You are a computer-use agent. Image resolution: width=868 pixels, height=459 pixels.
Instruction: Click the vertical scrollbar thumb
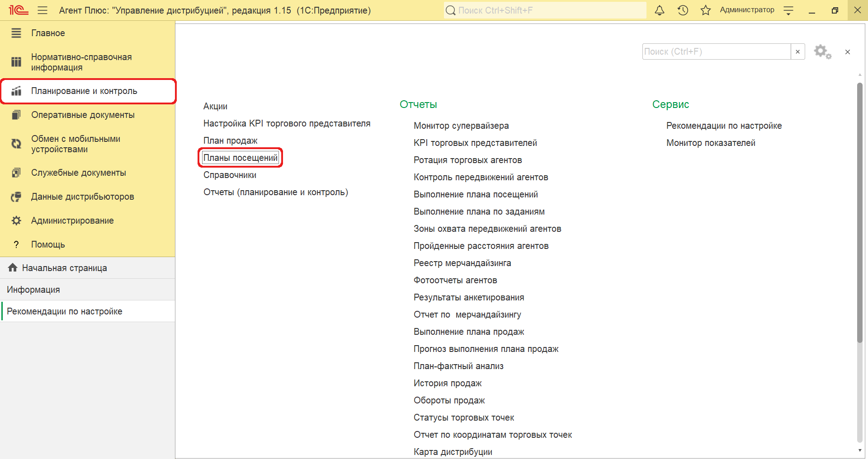pyautogui.click(x=859, y=212)
